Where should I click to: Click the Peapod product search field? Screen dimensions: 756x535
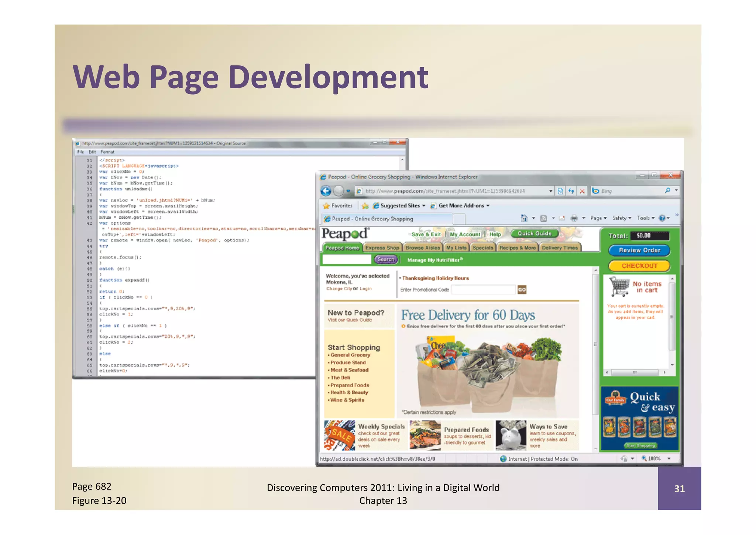(347, 259)
